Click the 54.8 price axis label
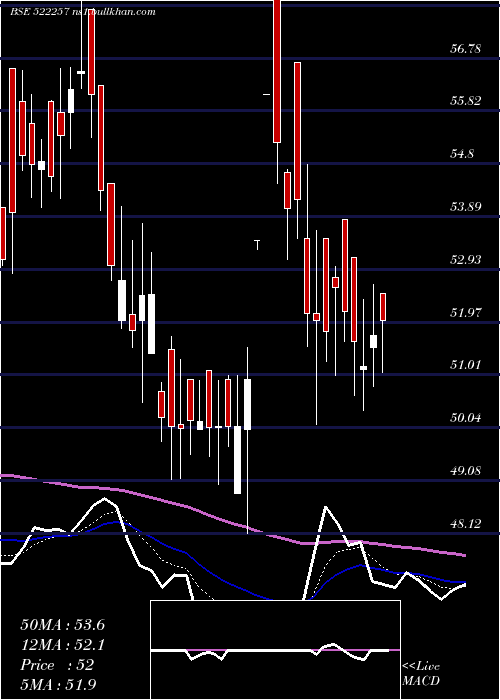The height and width of the screenshot is (700, 500). [462, 154]
